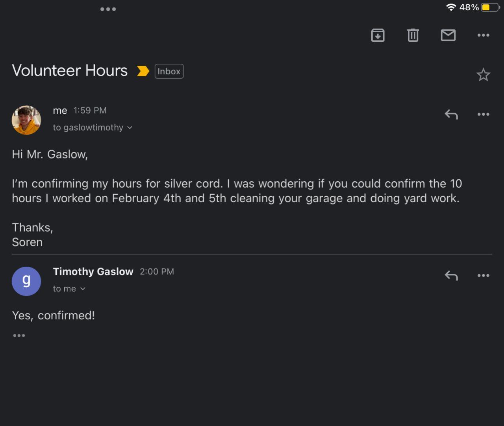Tap Timothy Gaslow's purple avatar
The image size is (504, 426).
tap(26, 281)
